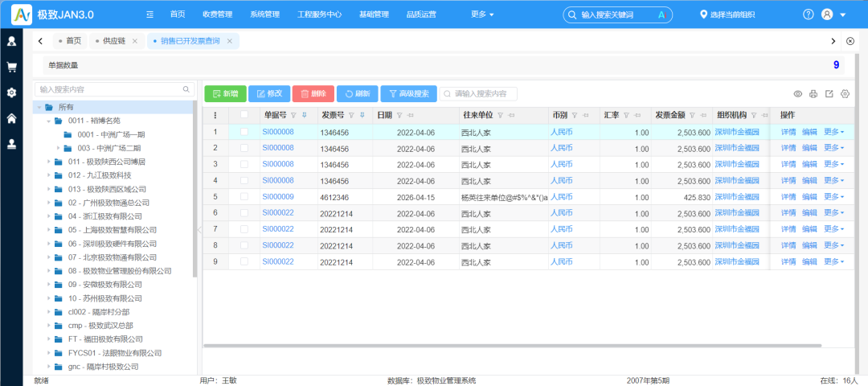868x386 pixels.
Task: Click the cart icon in left sidebar
Action: pyautogui.click(x=11, y=67)
